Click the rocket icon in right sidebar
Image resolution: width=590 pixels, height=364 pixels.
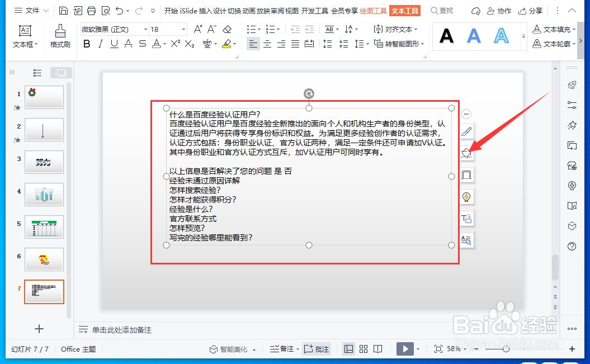572,85
